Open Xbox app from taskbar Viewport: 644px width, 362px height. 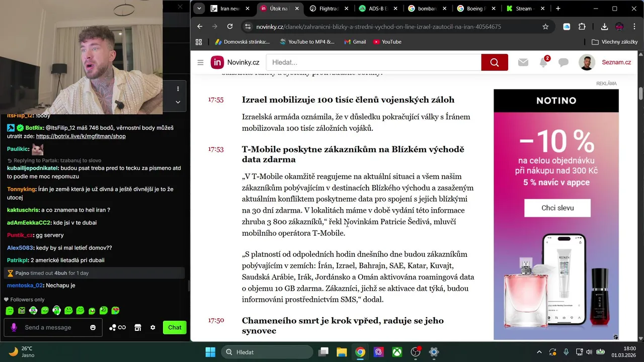click(397, 352)
